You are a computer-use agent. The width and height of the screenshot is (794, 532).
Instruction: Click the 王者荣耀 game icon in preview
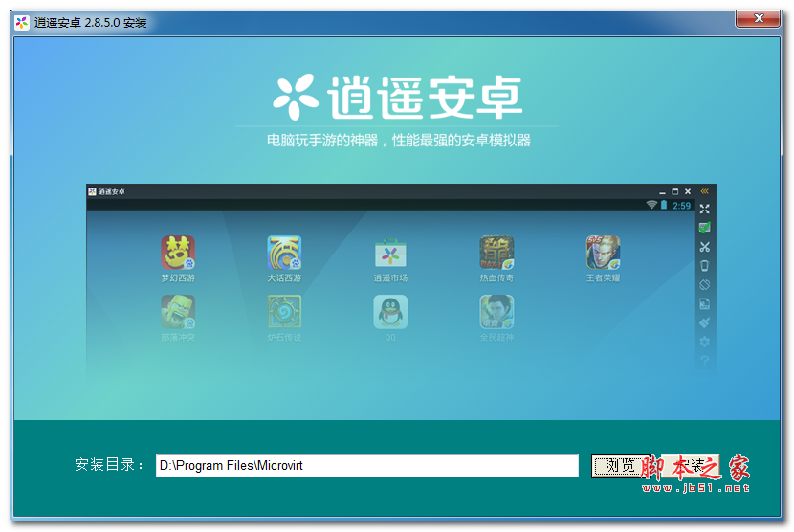(603, 253)
